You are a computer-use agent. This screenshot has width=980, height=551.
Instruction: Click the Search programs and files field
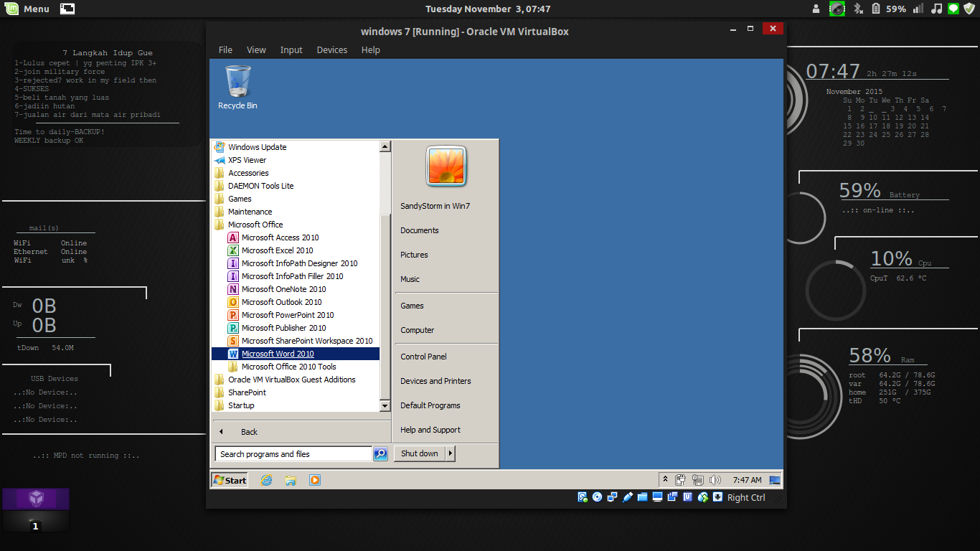(x=293, y=454)
